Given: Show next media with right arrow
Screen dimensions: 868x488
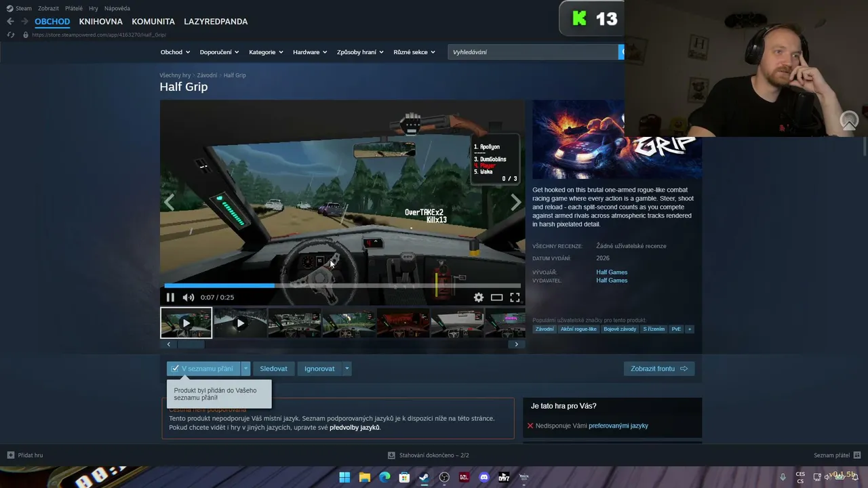Looking at the screenshot, I should (515, 202).
